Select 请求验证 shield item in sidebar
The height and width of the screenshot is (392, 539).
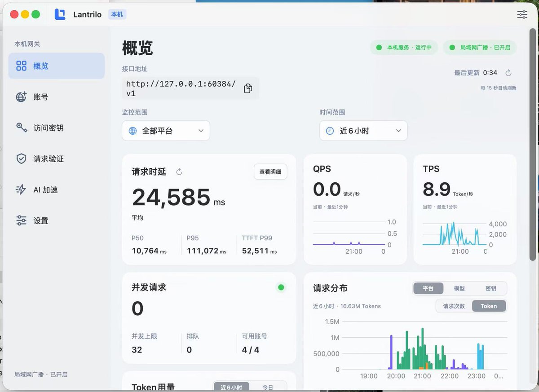pos(57,159)
